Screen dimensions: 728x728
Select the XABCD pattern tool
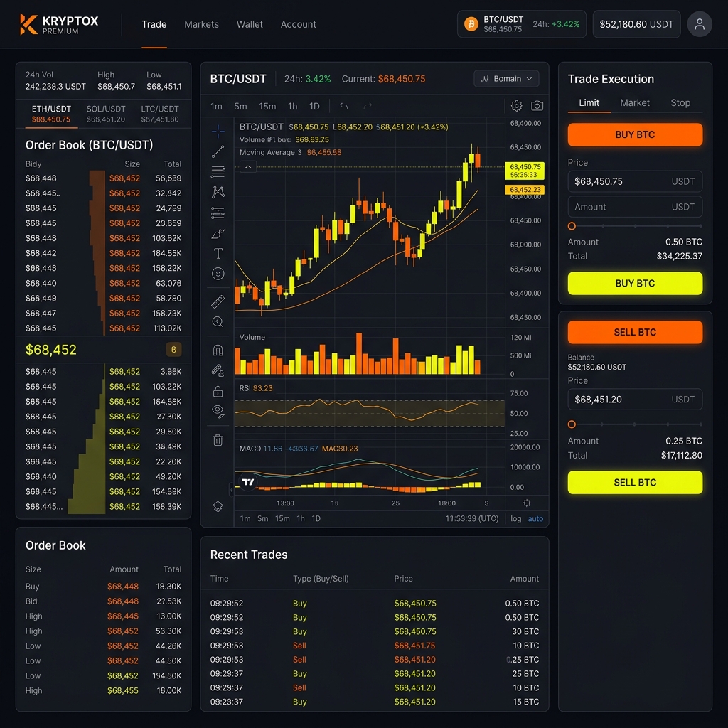click(x=218, y=192)
